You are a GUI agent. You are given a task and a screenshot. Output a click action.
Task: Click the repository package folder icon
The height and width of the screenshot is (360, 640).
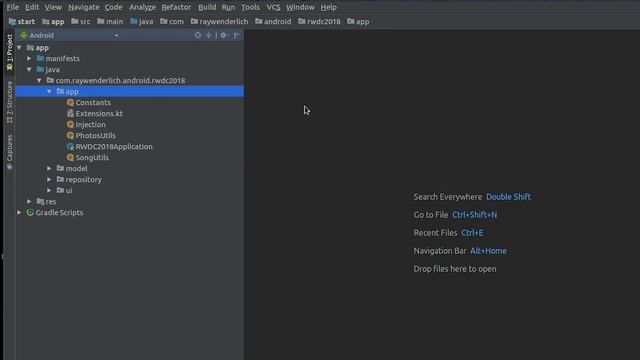point(60,180)
